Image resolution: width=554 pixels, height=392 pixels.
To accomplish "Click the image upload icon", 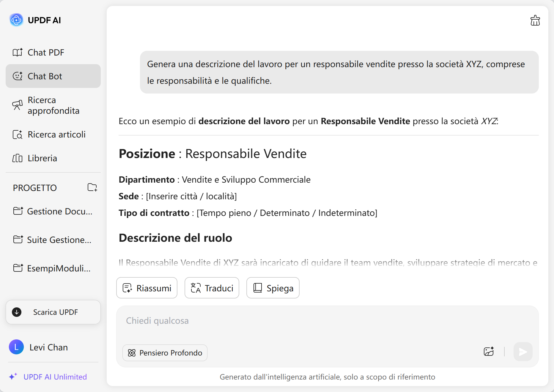I will [x=489, y=352].
